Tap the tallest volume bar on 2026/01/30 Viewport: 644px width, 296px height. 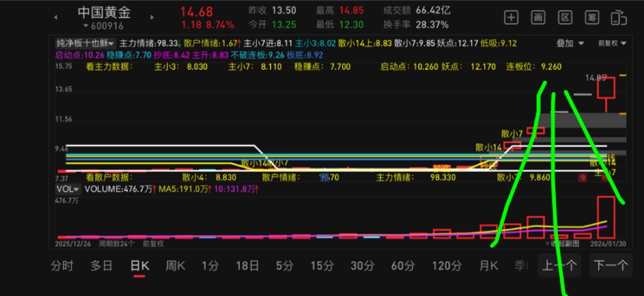click(606, 217)
